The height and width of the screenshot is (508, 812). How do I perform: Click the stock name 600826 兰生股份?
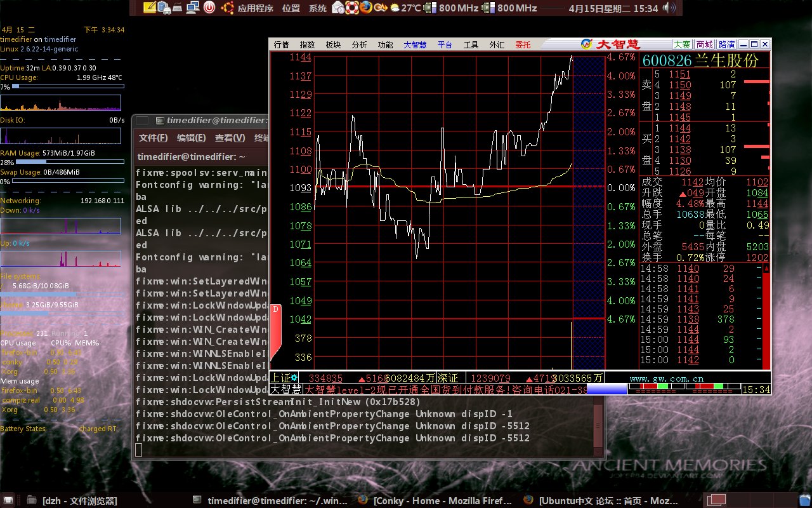(x=700, y=61)
